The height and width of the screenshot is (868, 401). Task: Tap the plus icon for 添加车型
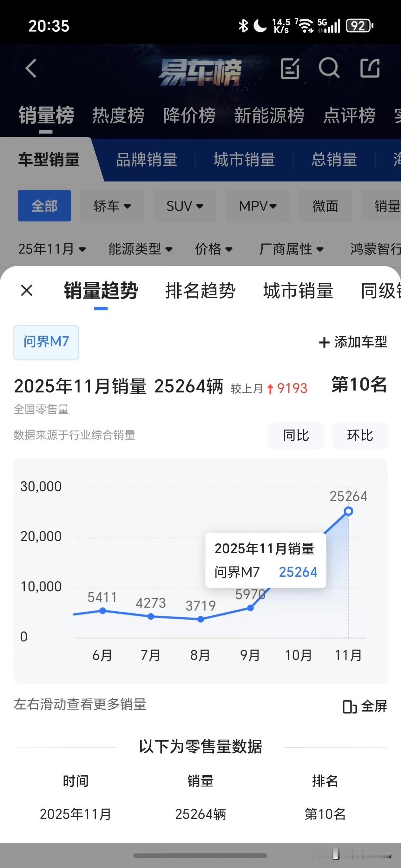324,342
